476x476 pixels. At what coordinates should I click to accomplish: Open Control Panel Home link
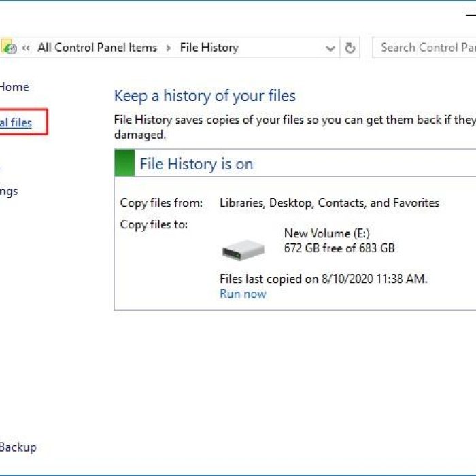point(14,87)
